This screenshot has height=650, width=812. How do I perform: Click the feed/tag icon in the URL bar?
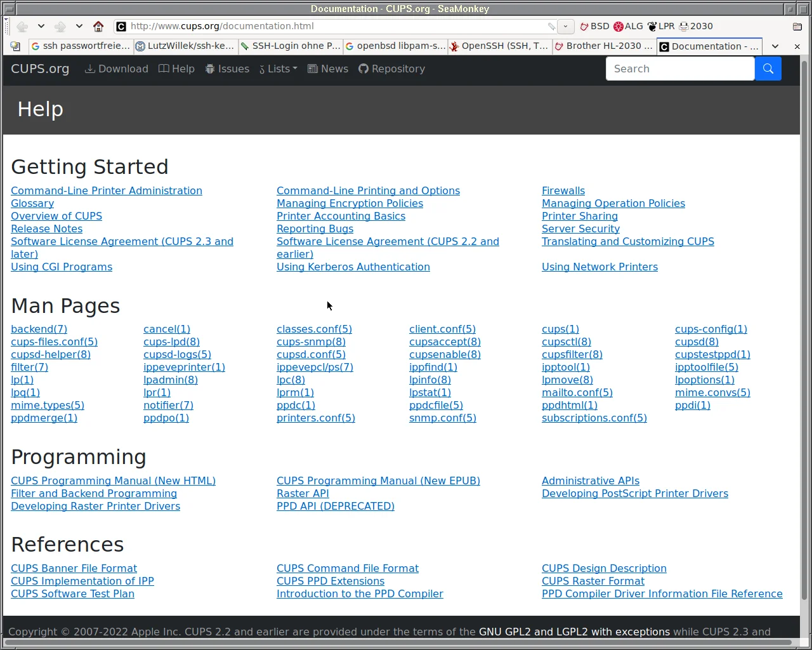click(x=552, y=27)
